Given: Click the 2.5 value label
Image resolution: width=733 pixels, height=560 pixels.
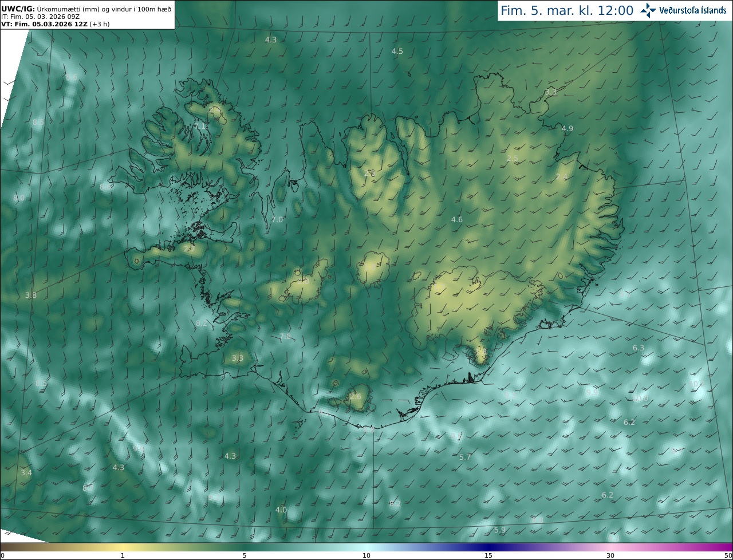Looking at the screenshot, I should coord(513,159).
